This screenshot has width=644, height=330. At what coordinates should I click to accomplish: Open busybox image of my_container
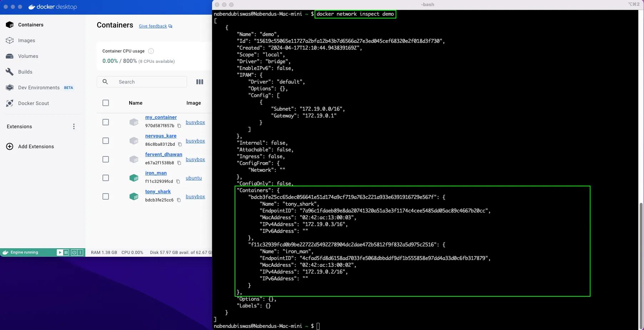pyautogui.click(x=195, y=122)
